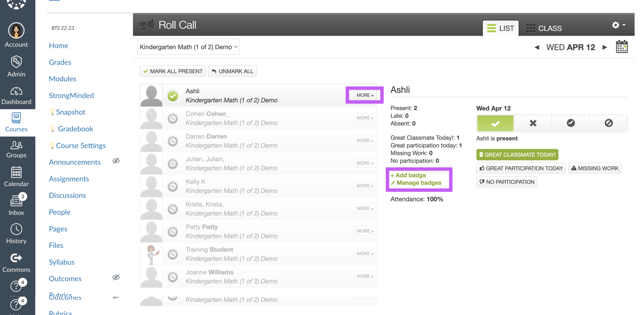Toggle Announcements visibility eye icon

click(x=116, y=161)
